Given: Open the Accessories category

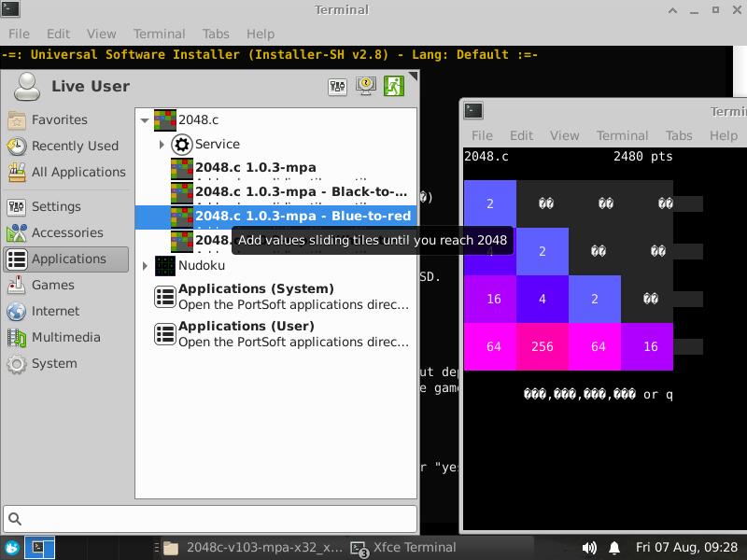Looking at the screenshot, I should coord(65,232).
